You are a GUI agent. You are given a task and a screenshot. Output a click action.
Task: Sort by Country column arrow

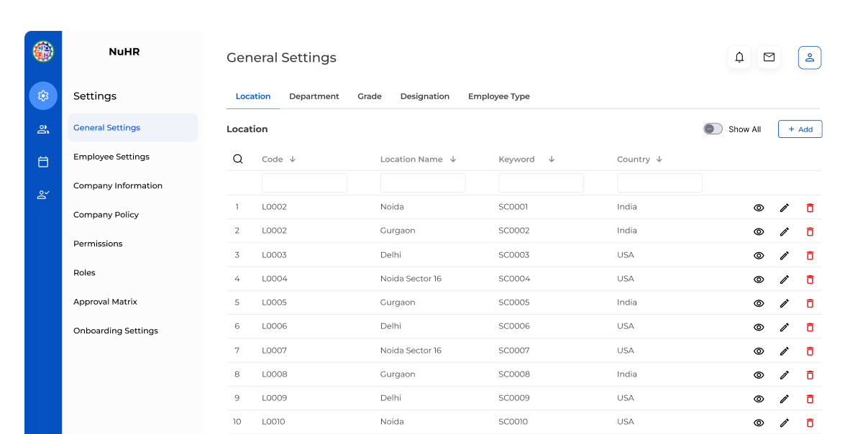pyautogui.click(x=659, y=160)
